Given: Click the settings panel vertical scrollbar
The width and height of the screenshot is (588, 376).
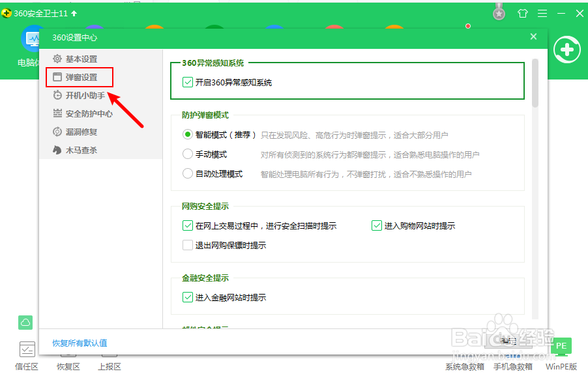Looking at the screenshot, I should [535, 83].
